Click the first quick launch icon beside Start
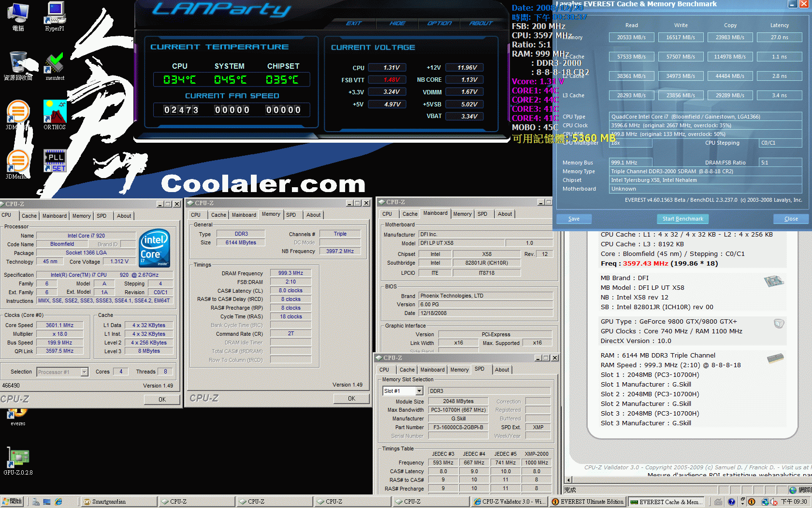 coord(36,502)
